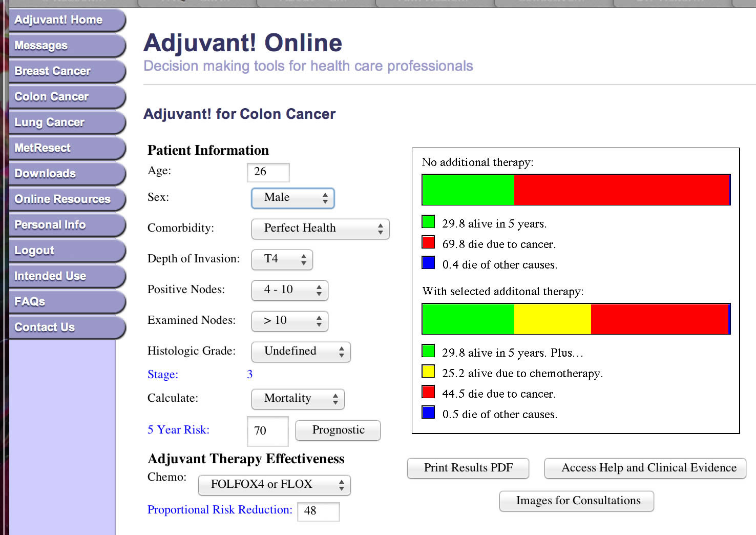Open Depth of Invasion T4 dropdown
The width and height of the screenshot is (756, 535).
point(282,259)
